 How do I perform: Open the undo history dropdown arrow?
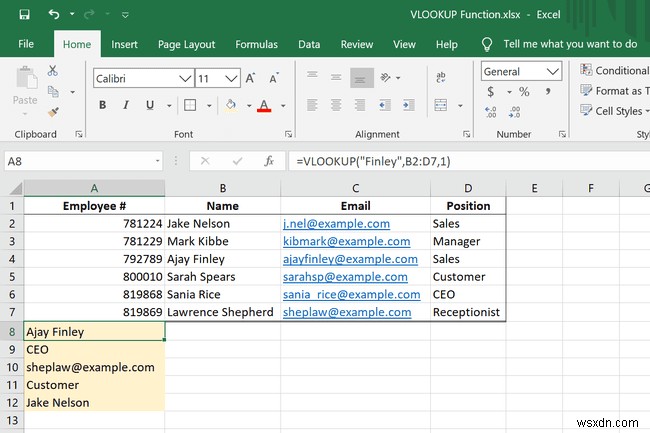point(72,15)
